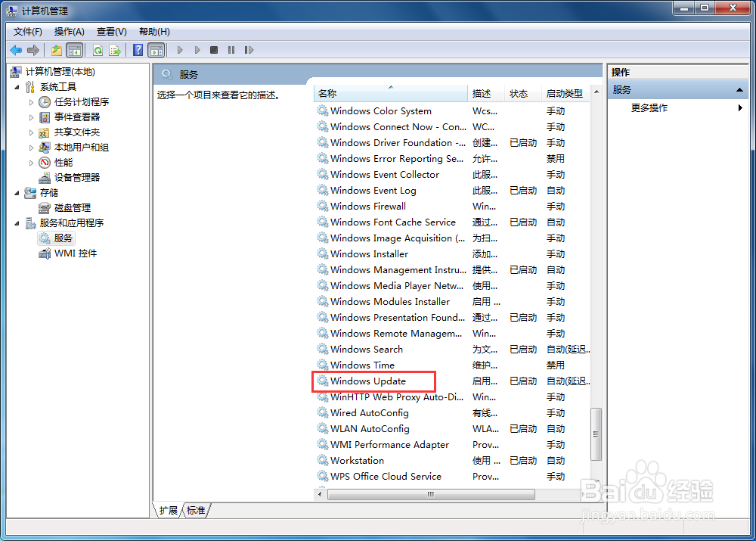This screenshot has width=756, height=541.
Task: Select the Windows Time service
Action: pos(362,365)
